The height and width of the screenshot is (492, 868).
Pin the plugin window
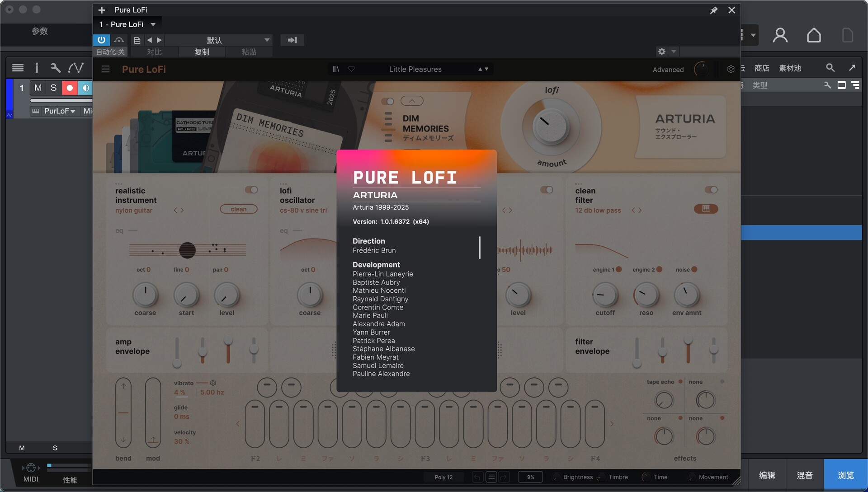coord(714,10)
